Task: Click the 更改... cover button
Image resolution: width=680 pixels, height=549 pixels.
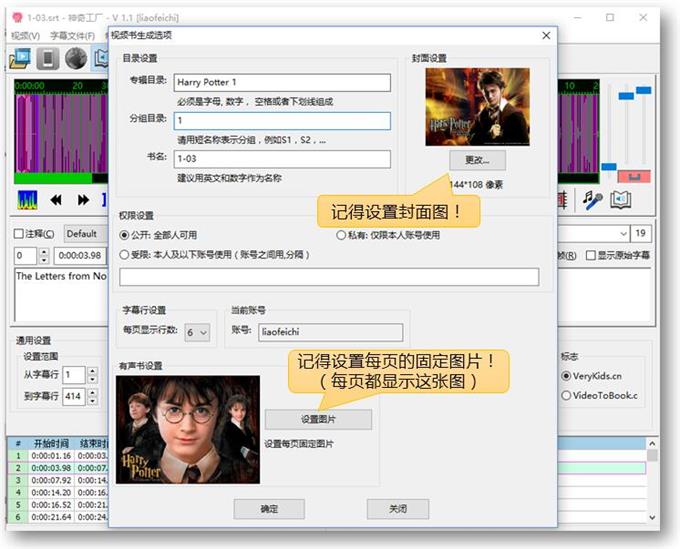Action: click(x=477, y=160)
